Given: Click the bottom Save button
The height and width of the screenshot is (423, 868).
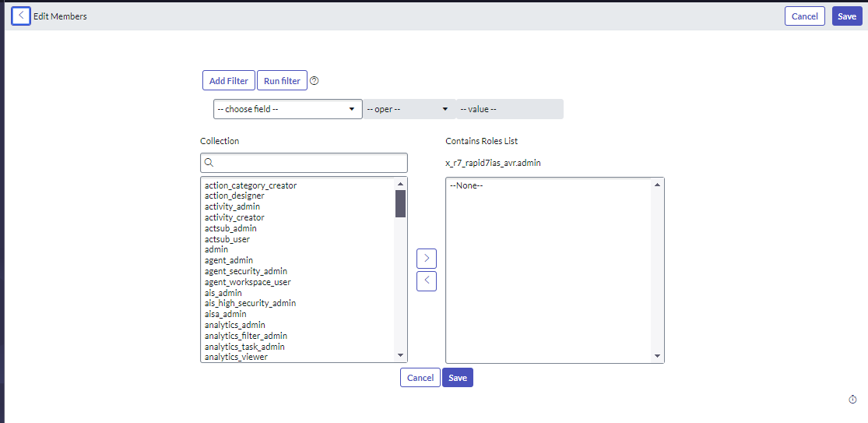Looking at the screenshot, I should pos(458,378).
